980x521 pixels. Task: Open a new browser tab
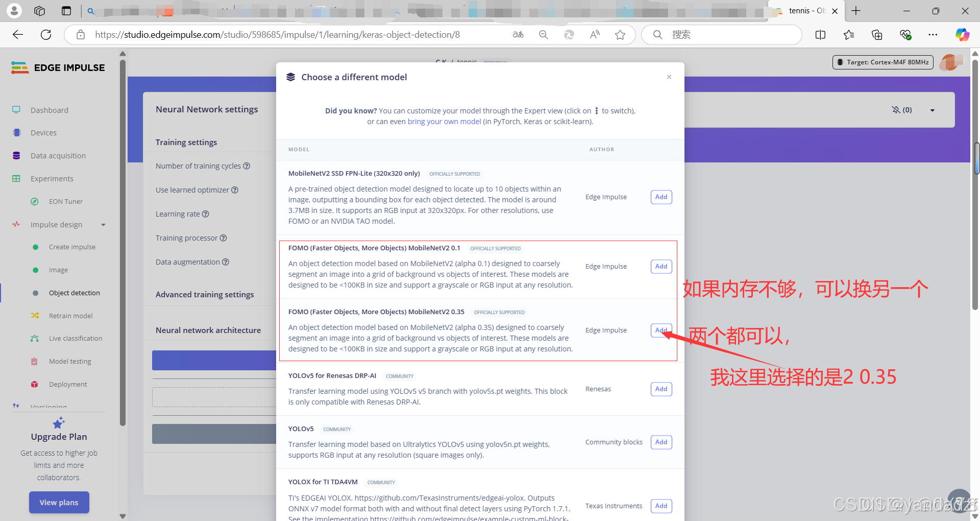[856, 11]
